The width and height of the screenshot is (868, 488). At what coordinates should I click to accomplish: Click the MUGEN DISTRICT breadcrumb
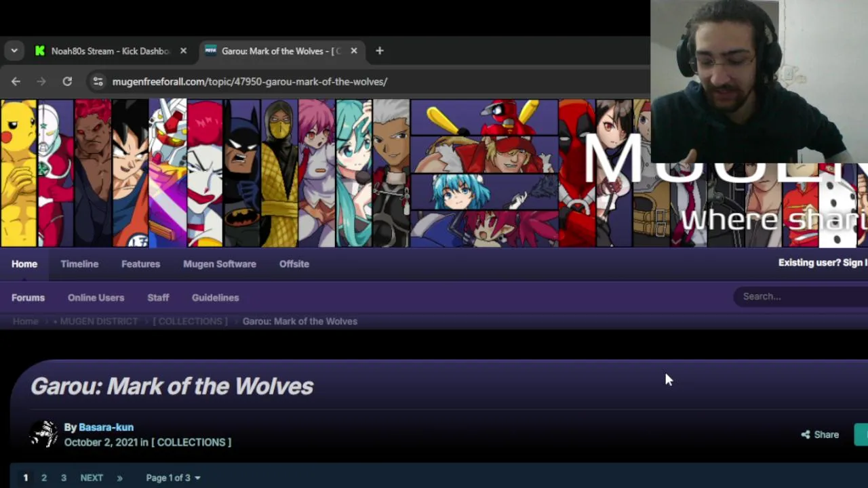pos(99,321)
